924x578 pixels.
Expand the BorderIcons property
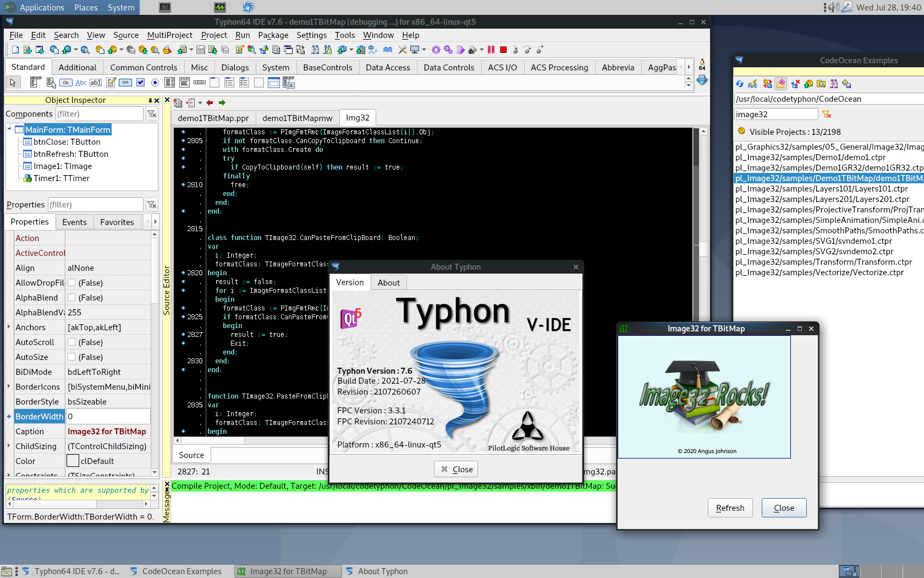pos(9,386)
